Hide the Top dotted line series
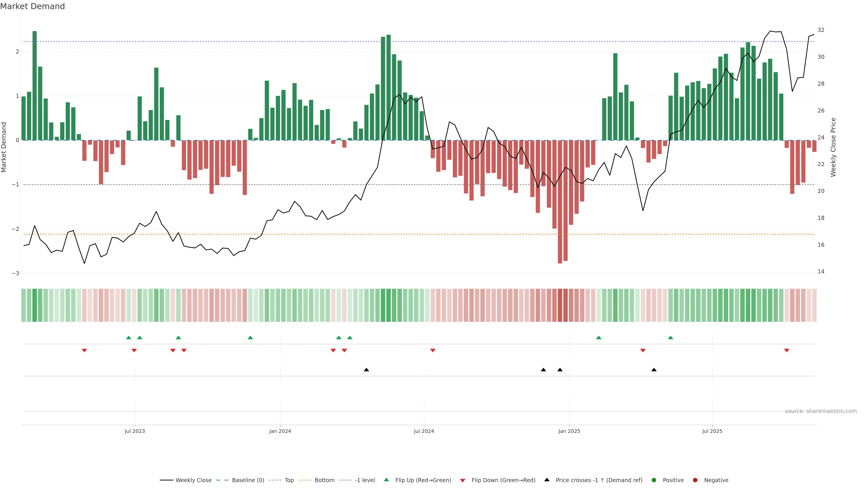Screen dimensions: 868x488 click(289, 480)
